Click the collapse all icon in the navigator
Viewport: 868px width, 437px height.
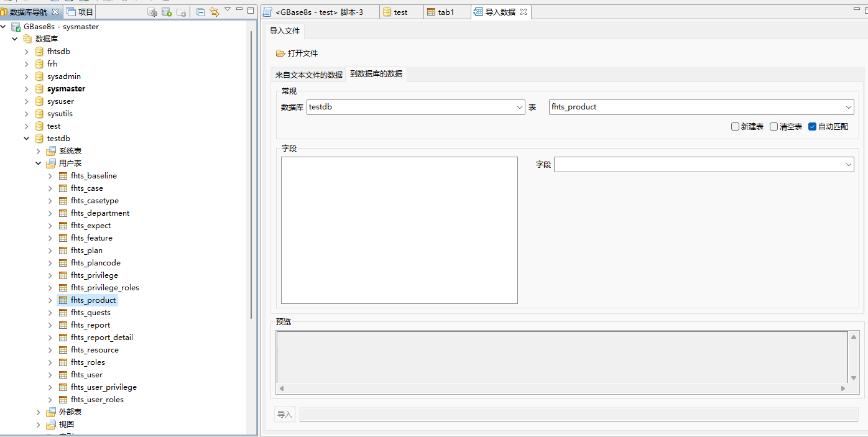(x=201, y=12)
